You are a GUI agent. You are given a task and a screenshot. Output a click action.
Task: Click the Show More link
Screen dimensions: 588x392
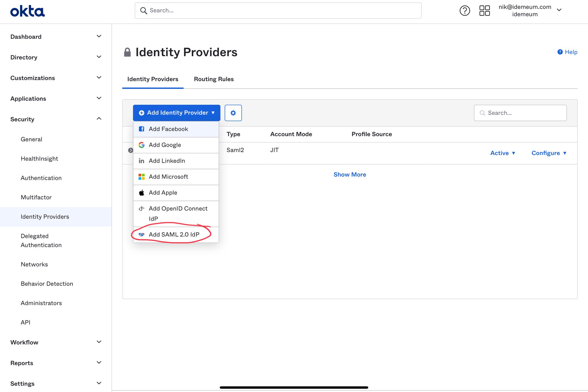(350, 174)
